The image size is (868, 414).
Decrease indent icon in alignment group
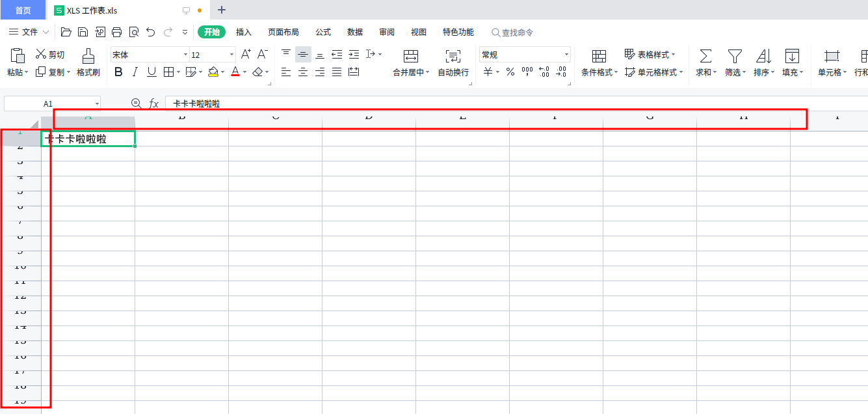(x=337, y=54)
